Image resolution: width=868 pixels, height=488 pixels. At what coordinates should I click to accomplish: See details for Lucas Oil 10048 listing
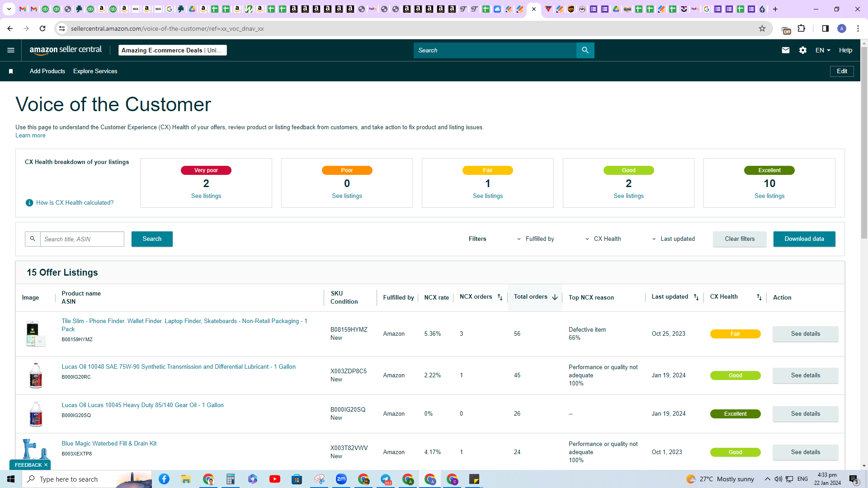805,375
